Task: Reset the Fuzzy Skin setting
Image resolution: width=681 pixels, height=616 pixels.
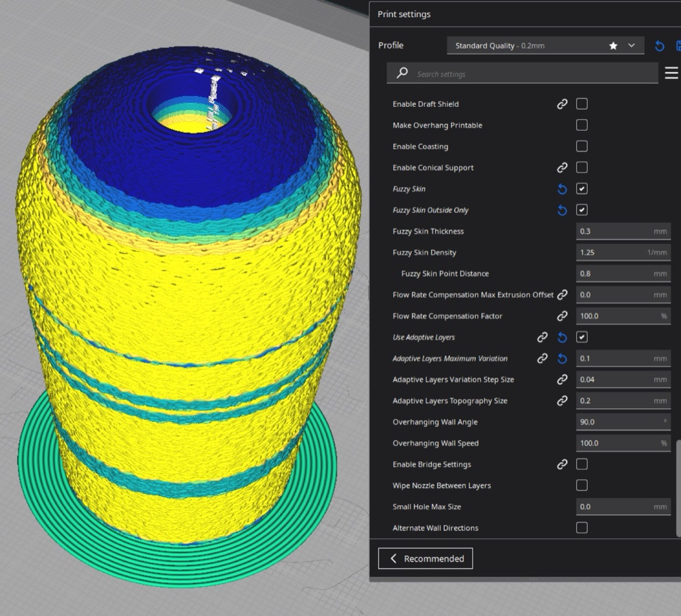Action: [562, 189]
